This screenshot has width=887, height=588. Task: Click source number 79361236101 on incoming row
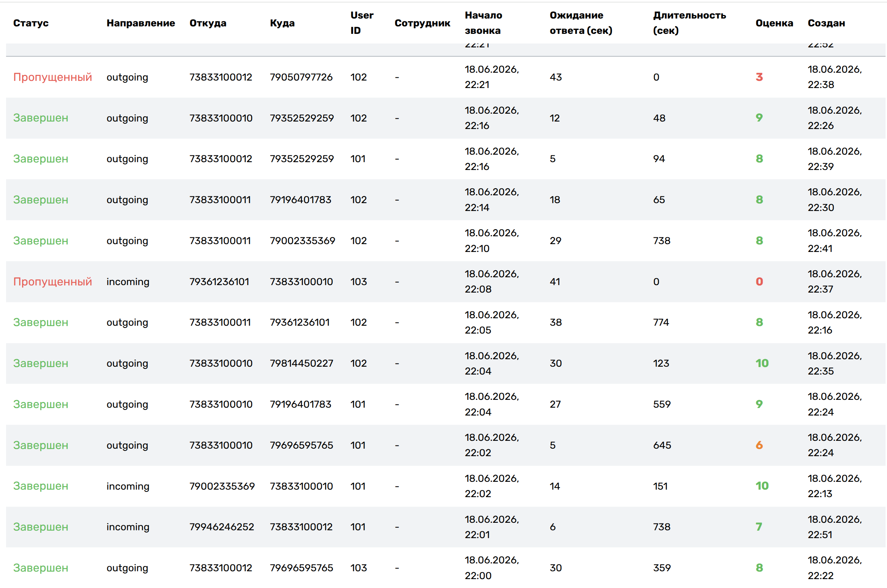click(219, 281)
